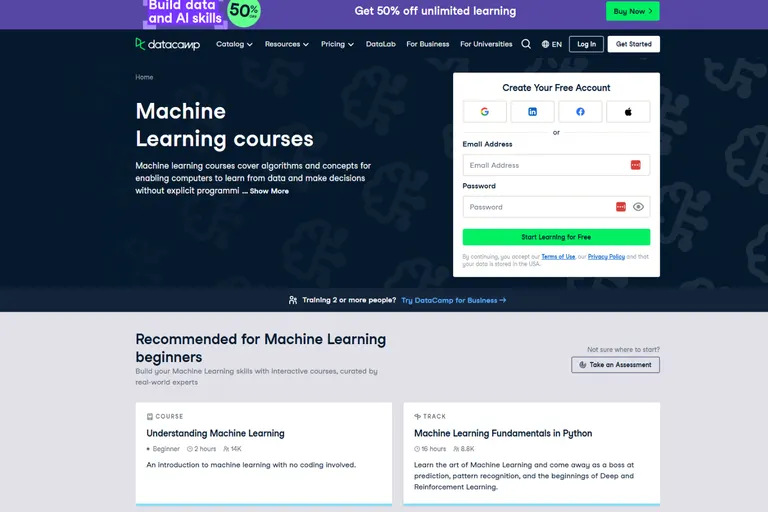
Task: Toggle password visibility eye icon
Action: [x=638, y=207]
